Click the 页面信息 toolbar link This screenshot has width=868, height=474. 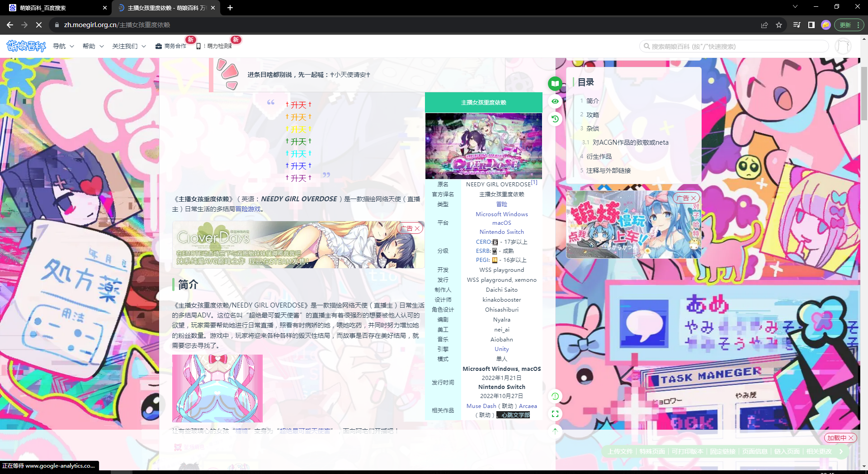tap(755, 451)
